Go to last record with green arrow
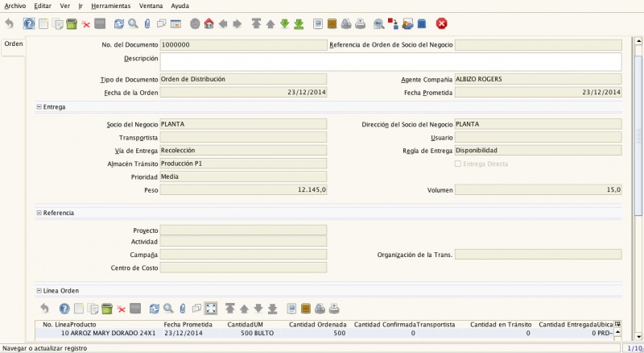The image size is (644, 353). coord(299,24)
